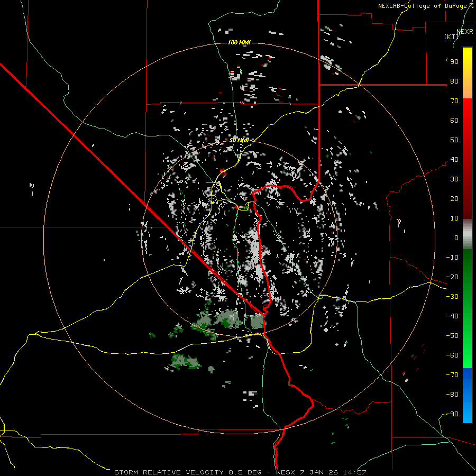Select the -10 value on the scale

pyautogui.click(x=452, y=258)
